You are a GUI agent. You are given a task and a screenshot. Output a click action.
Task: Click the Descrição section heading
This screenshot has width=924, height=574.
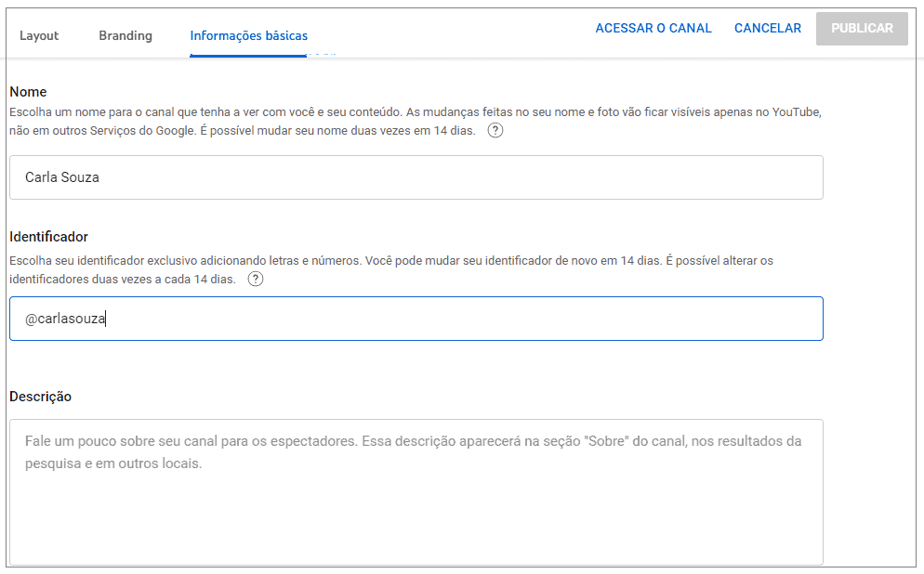[x=40, y=397]
